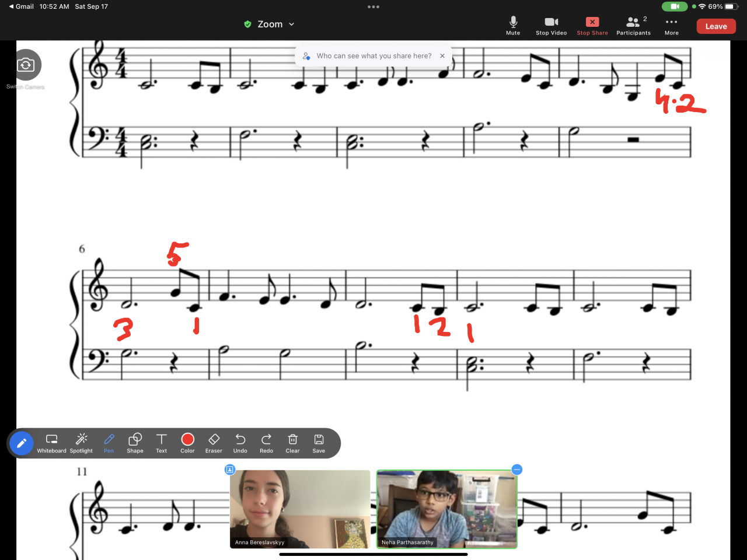This screenshot has width=747, height=560.
Task: Collapse the annotation toolbar with pencil button
Action: [x=22, y=443]
